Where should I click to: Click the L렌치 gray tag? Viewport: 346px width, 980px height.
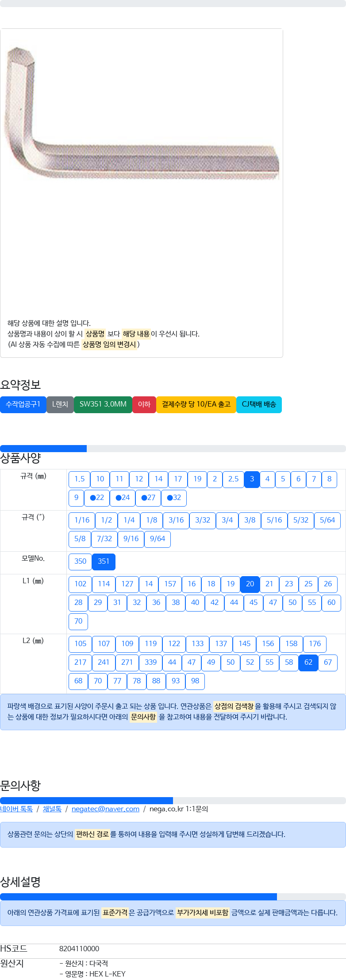point(60,404)
